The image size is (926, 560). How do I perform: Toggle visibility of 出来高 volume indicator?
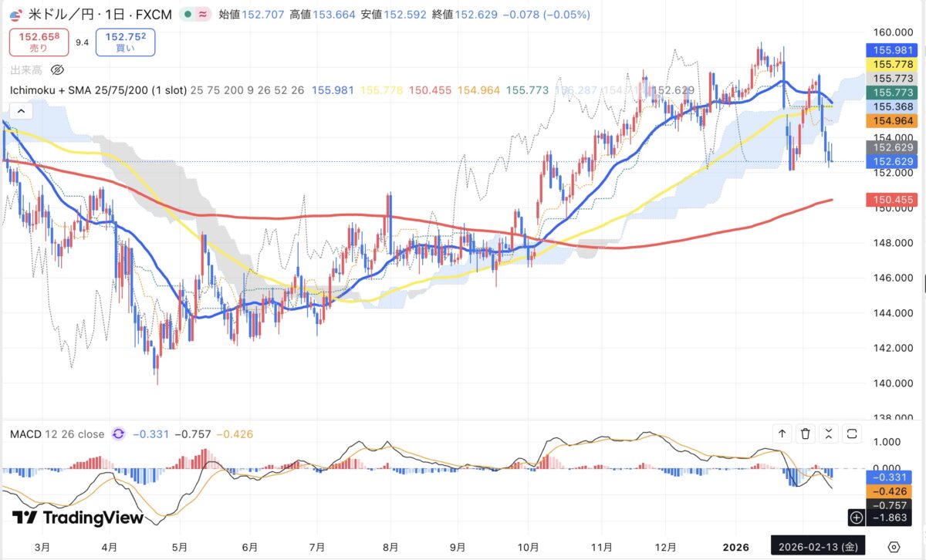[57, 70]
